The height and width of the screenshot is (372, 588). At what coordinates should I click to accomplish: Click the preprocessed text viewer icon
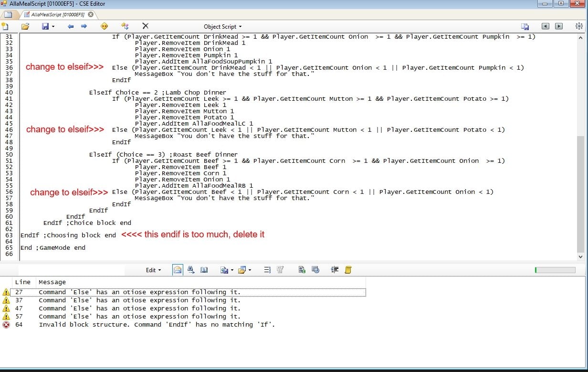pos(315,270)
